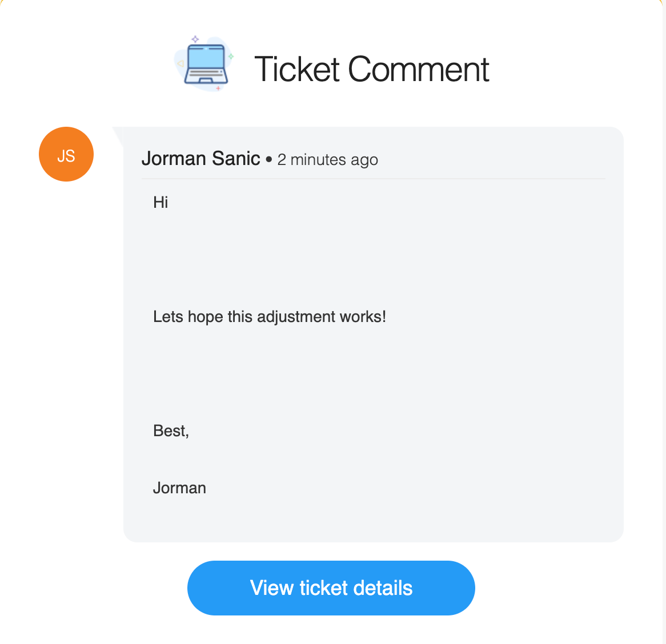Click the laptop keyboard base graphic
The width and height of the screenshot is (666, 644).
(x=206, y=77)
